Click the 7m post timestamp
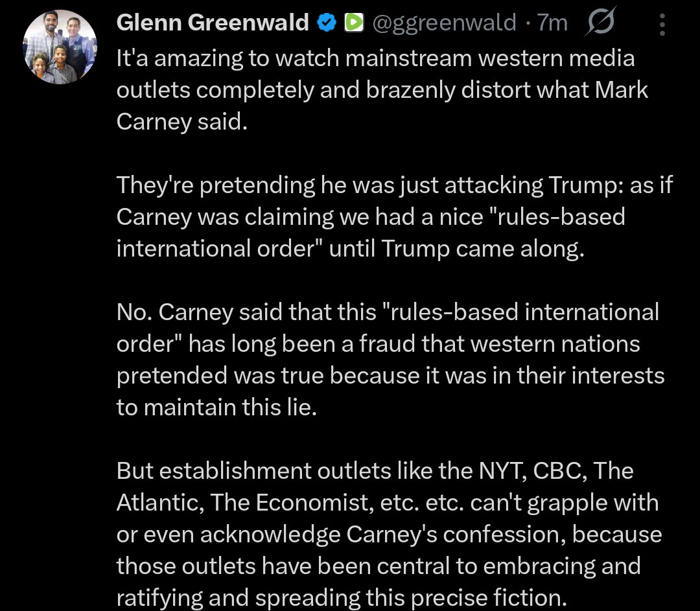The image size is (700, 611). (552, 23)
